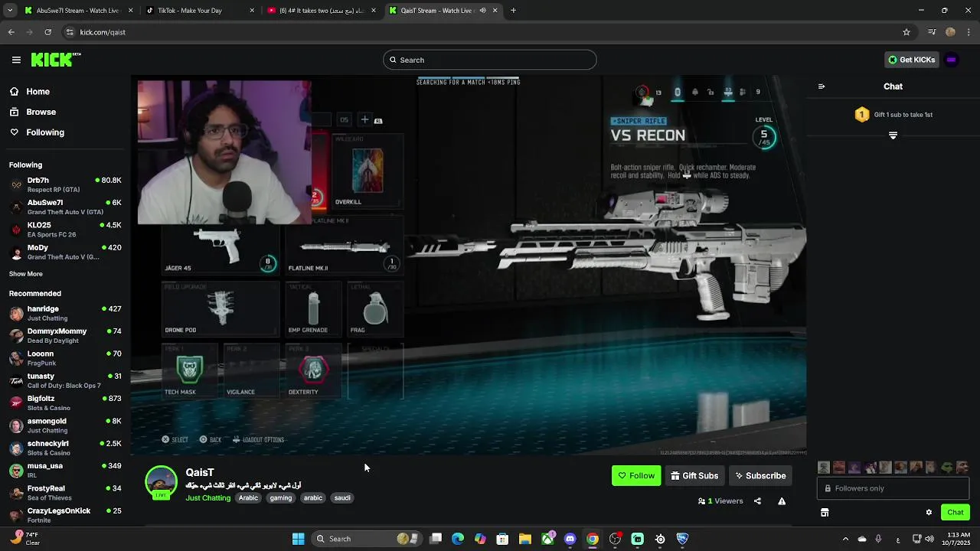Click the viewers count icon
980x551 pixels.
coord(701,501)
